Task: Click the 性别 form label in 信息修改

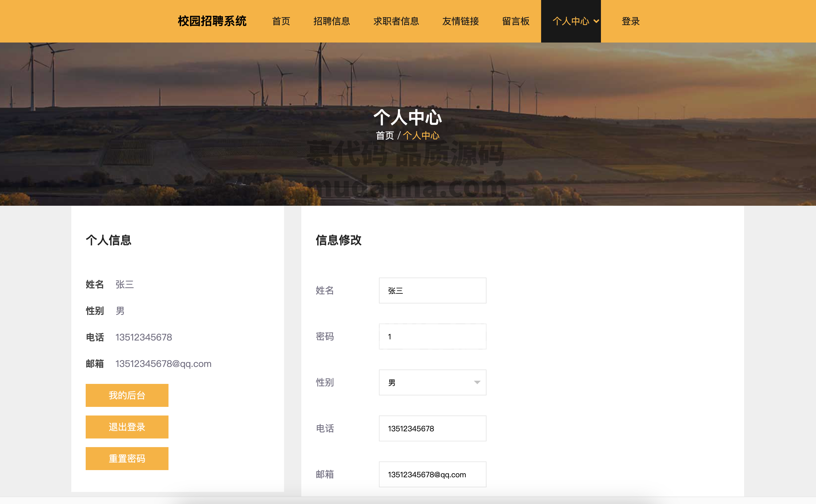Action: point(325,383)
